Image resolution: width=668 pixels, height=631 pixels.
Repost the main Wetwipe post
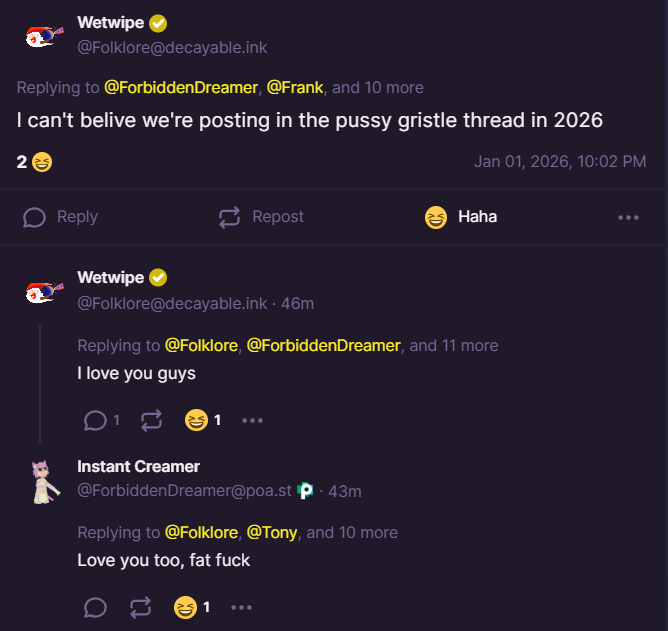(261, 217)
